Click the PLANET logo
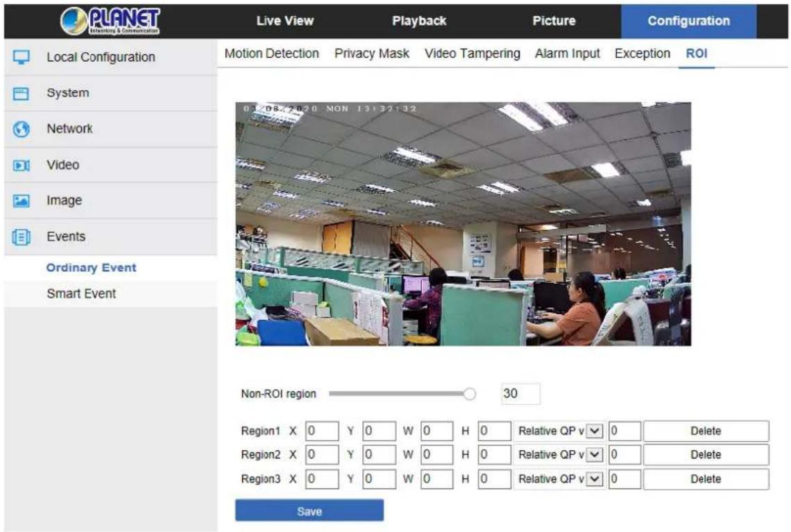Viewport: 791px width, 532px height. (x=110, y=22)
